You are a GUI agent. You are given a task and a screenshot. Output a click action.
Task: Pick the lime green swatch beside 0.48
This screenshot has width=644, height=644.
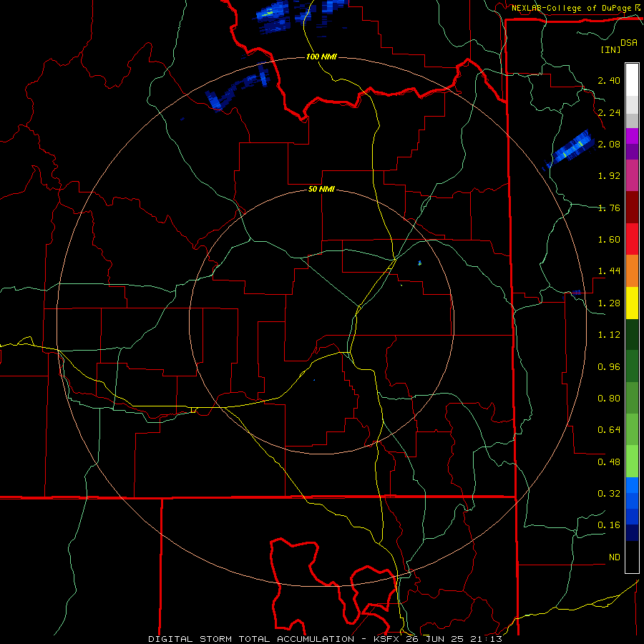[632, 462]
